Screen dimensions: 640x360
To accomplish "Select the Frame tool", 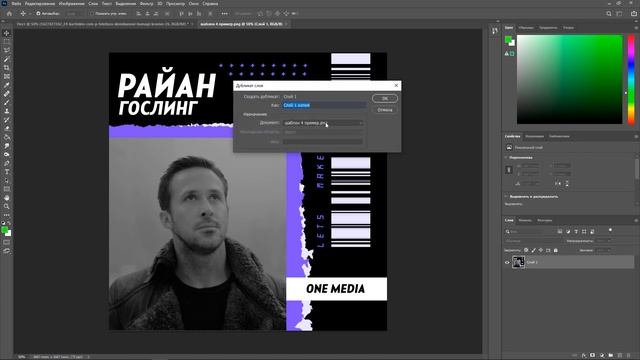I will click(7, 76).
